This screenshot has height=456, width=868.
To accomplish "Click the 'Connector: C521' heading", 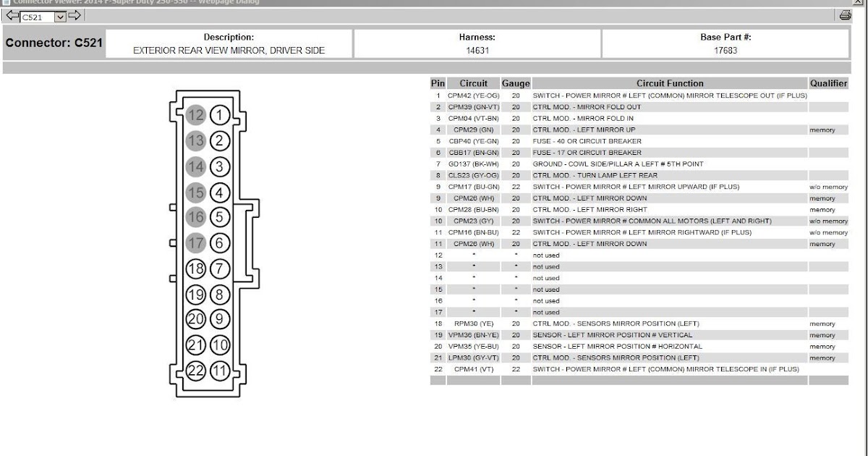I will tap(54, 43).
